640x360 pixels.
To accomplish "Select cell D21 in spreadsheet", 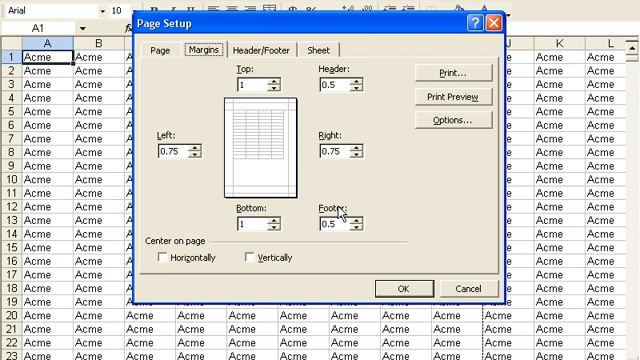I will click(x=201, y=329).
